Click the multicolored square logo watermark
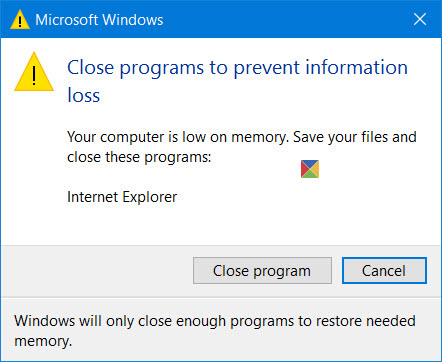 [310, 169]
